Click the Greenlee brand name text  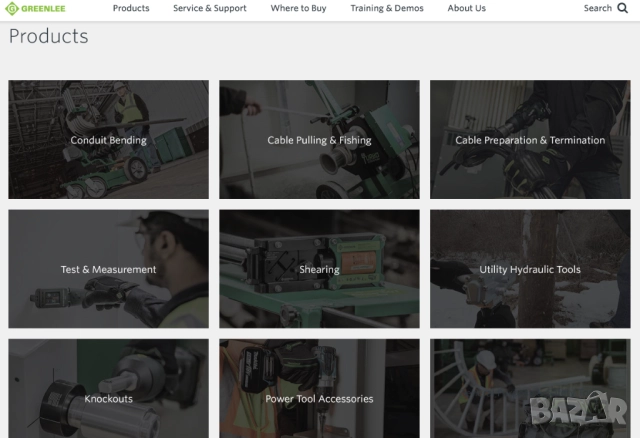(x=46, y=9)
